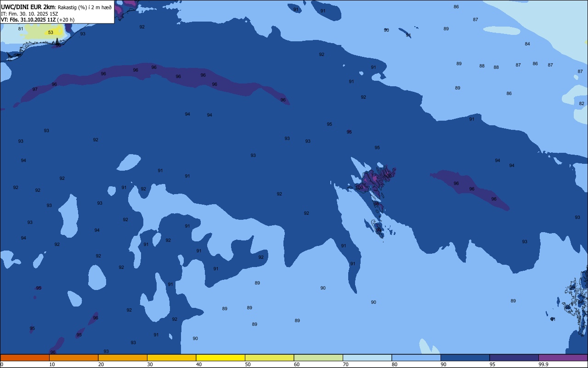Click the light blue 80–90 legend swatch
The image size is (588, 368).
416,357
